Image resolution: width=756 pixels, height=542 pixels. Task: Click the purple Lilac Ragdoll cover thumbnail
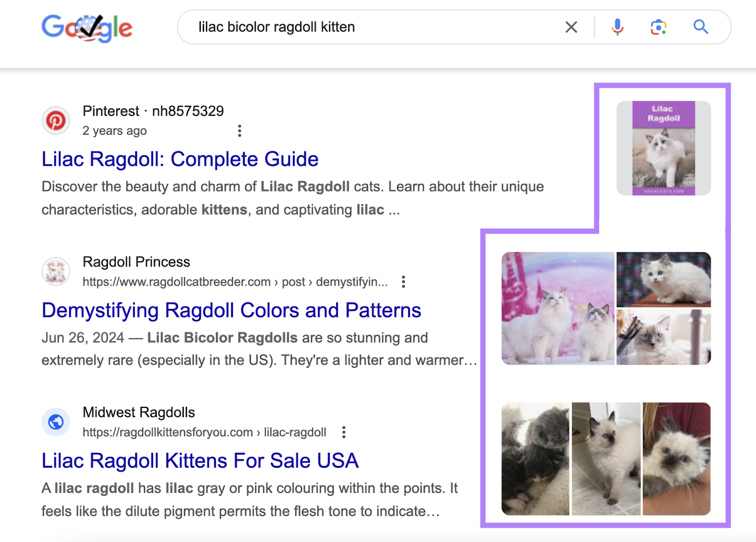664,148
